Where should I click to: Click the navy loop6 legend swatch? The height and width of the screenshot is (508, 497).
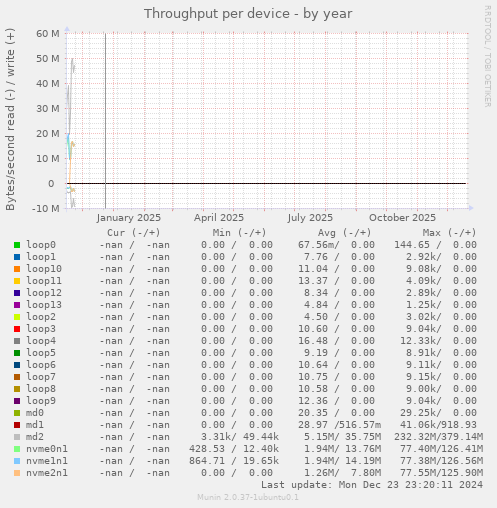point(17,365)
